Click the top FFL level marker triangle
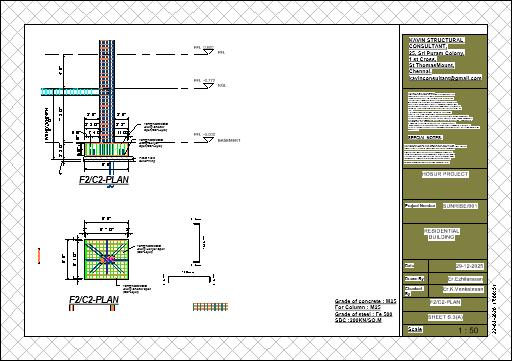The image size is (512, 361). (209, 52)
